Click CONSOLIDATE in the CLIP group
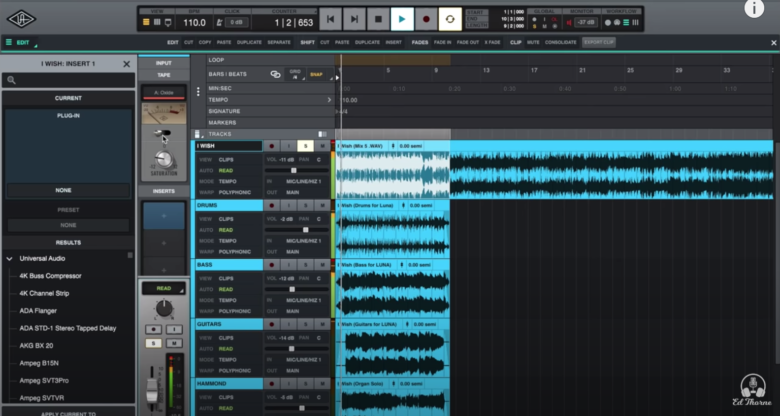Screen dimensions: 780x416 [561, 43]
